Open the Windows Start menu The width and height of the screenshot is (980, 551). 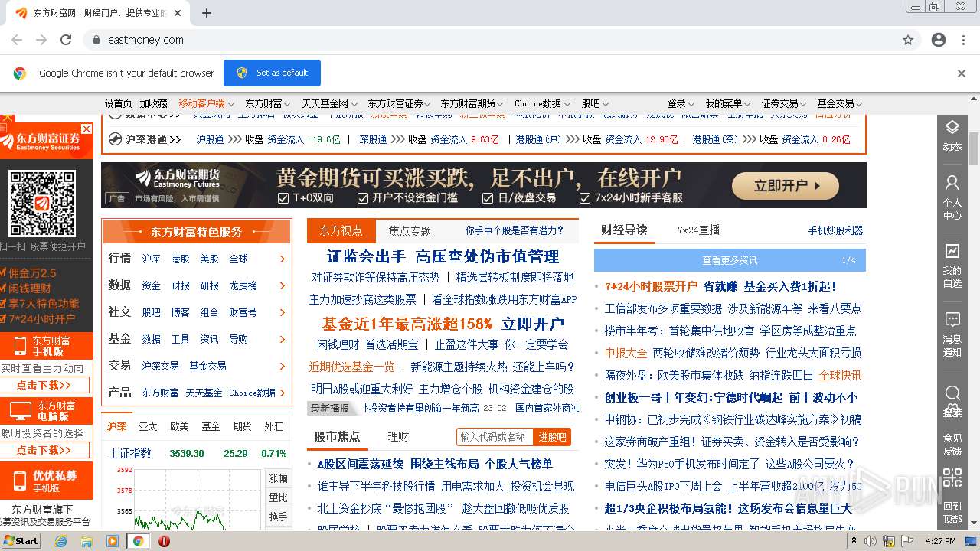click(21, 541)
